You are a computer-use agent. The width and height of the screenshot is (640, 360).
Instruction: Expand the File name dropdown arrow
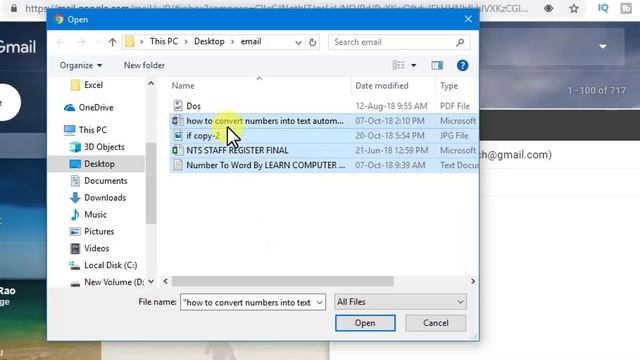pyautogui.click(x=320, y=302)
